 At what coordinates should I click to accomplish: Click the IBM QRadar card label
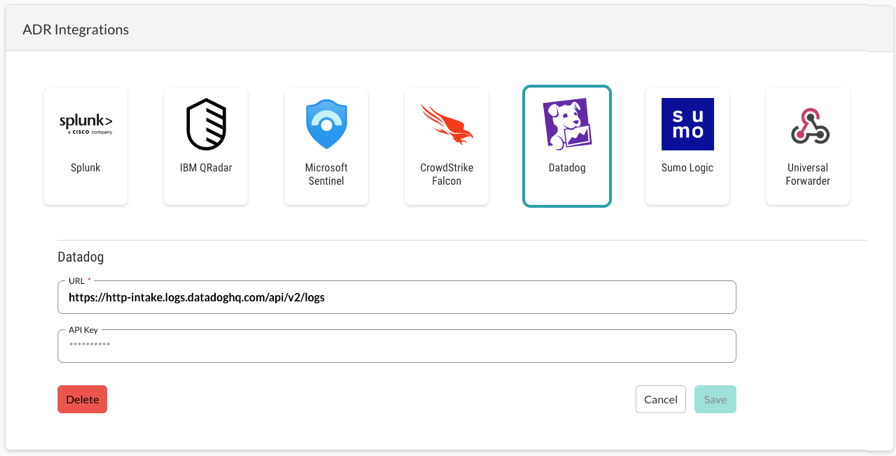coord(206,167)
